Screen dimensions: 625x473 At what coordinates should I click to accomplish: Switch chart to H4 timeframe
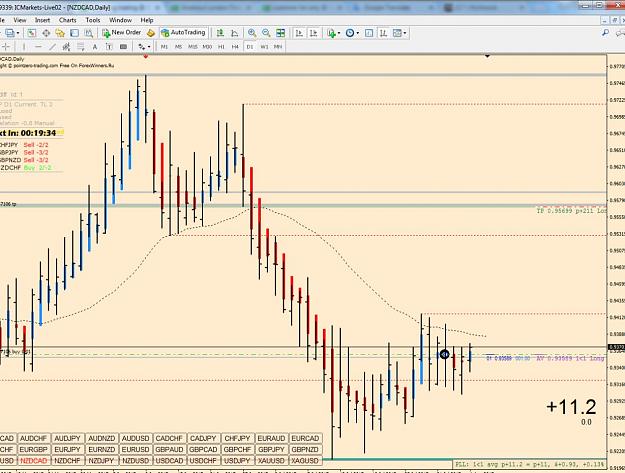[x=235, y=47]
